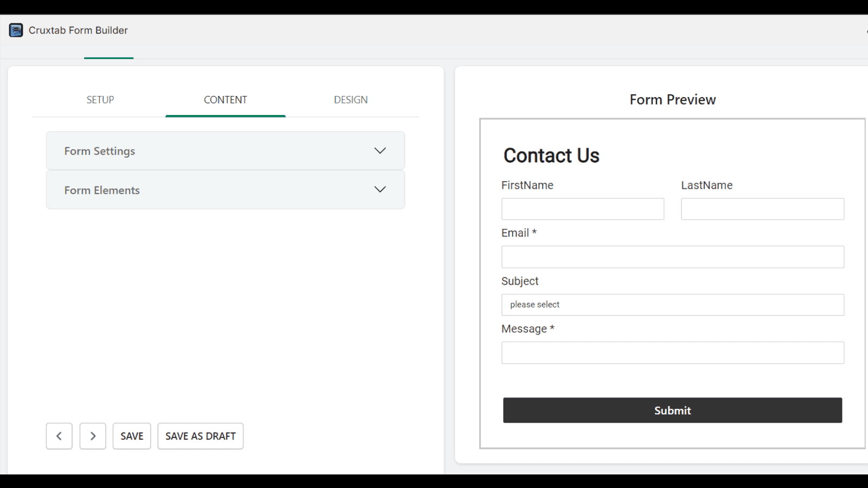The image size is (868, 488).
Task: Click the SAVE AS DRAFT button
Action: [200, 436]
